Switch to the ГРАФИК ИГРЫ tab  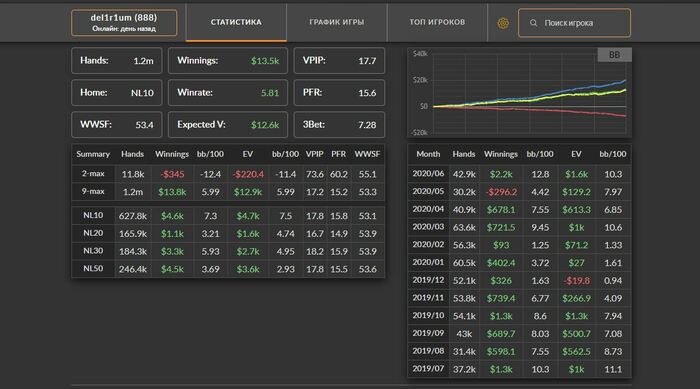tap(337, 22)
